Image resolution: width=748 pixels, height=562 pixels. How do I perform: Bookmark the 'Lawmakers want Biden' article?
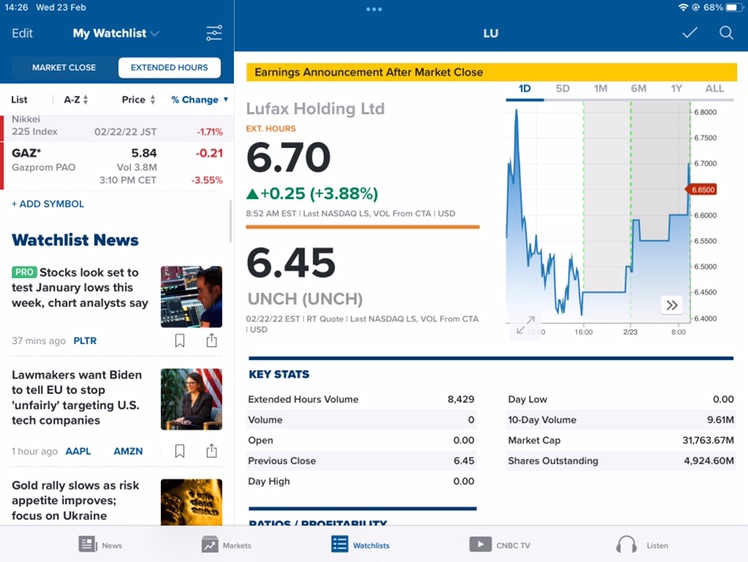click(179, 451)
